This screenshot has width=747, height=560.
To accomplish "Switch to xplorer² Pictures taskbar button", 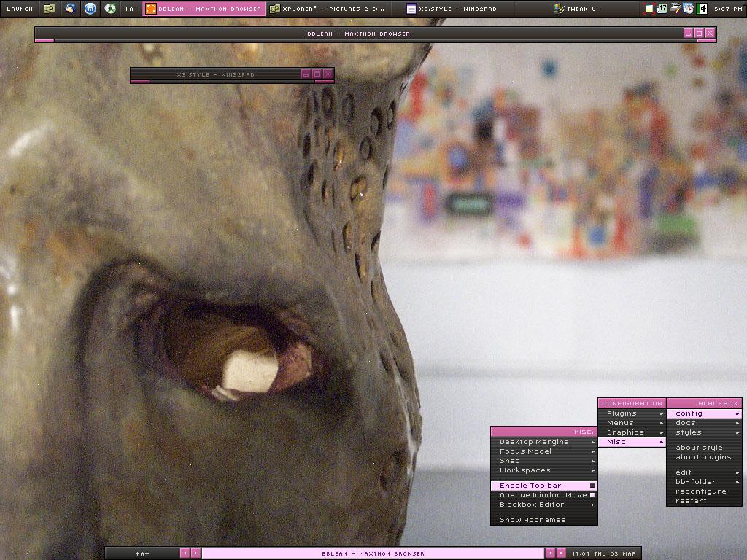I will coord(328,9).
